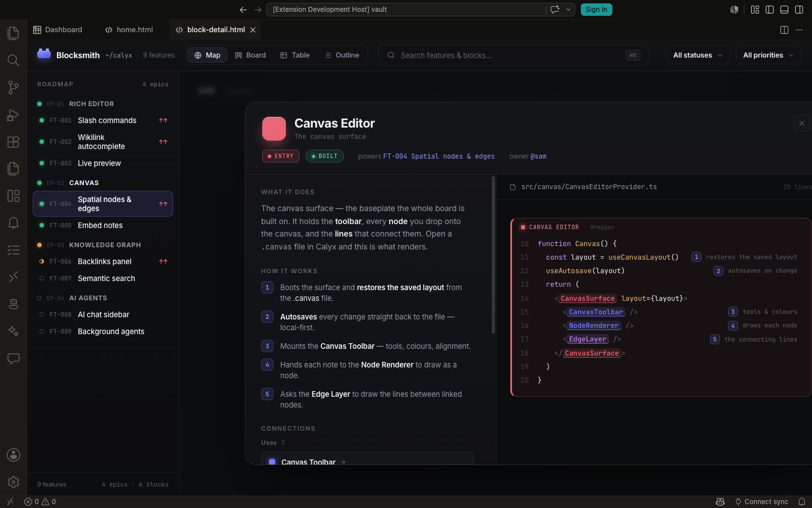Open the Canvas Toolbar connection card
Screen dimensions: 812x508
pos(367,458)
